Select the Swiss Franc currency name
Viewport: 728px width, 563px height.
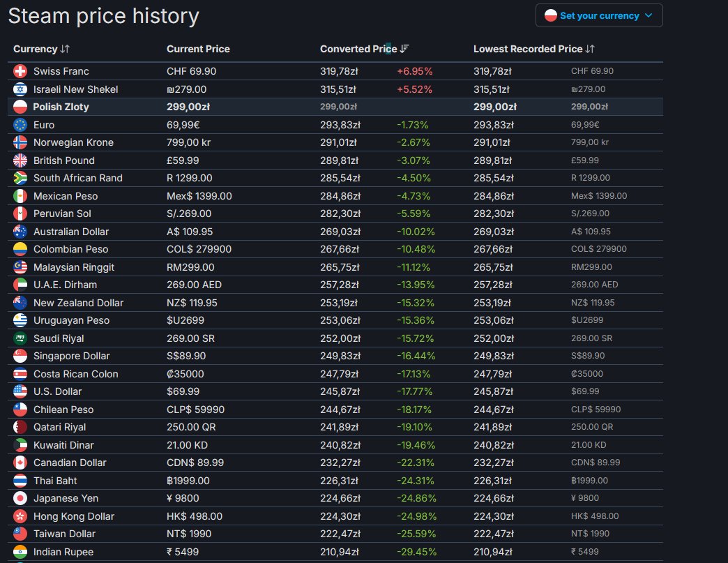tap(61, 71)
